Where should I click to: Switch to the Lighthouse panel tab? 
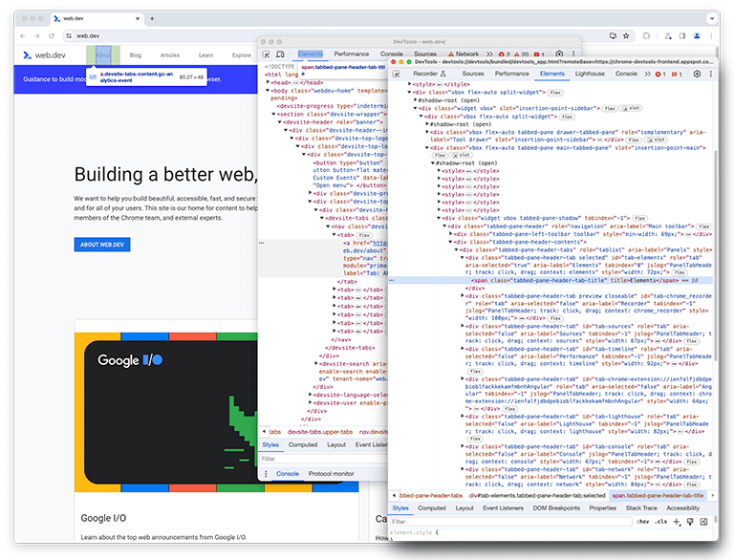click(x=590, y=74)
